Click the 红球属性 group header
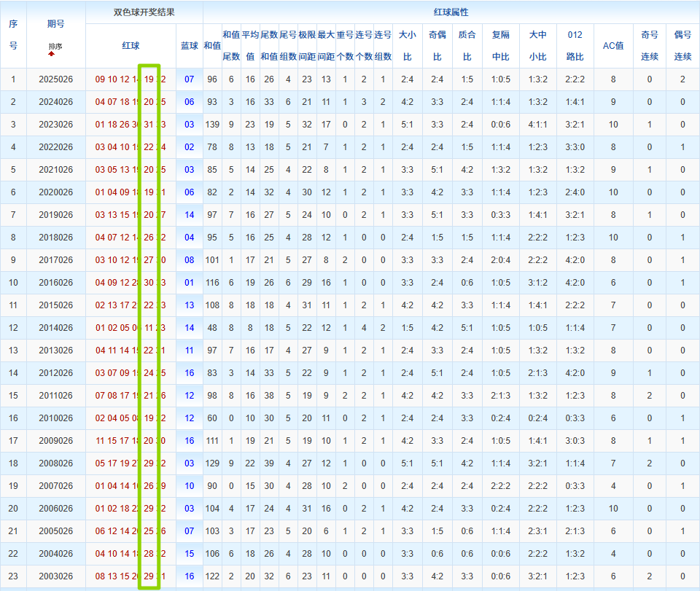 tap(451, 12)
